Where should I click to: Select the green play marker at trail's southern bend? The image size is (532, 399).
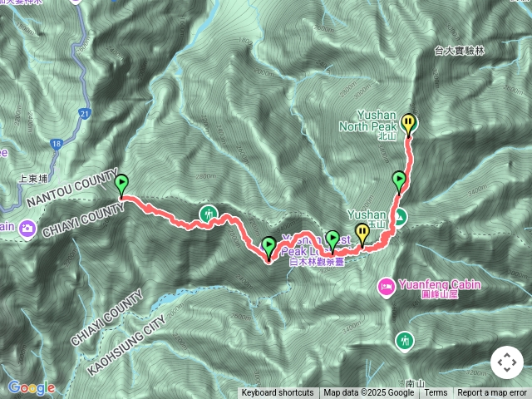(268, 248)
